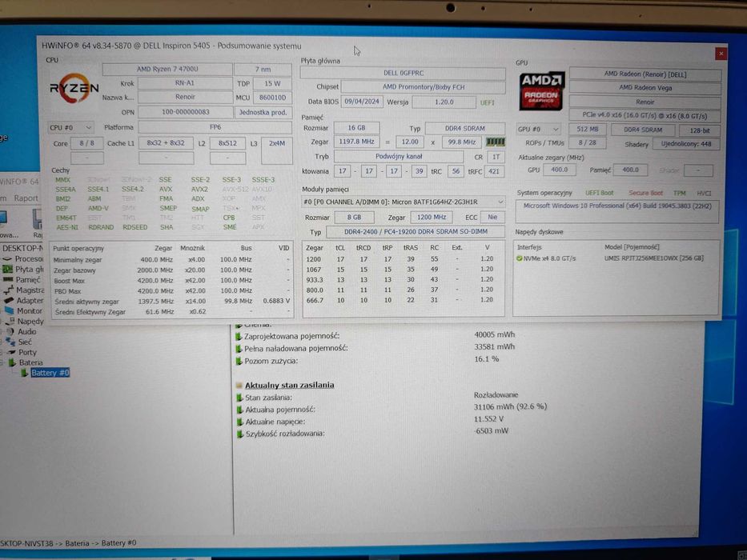Click the Boost Max row in the operating point table
This screenshot has width=747, height=560.
tap(171, 281)
